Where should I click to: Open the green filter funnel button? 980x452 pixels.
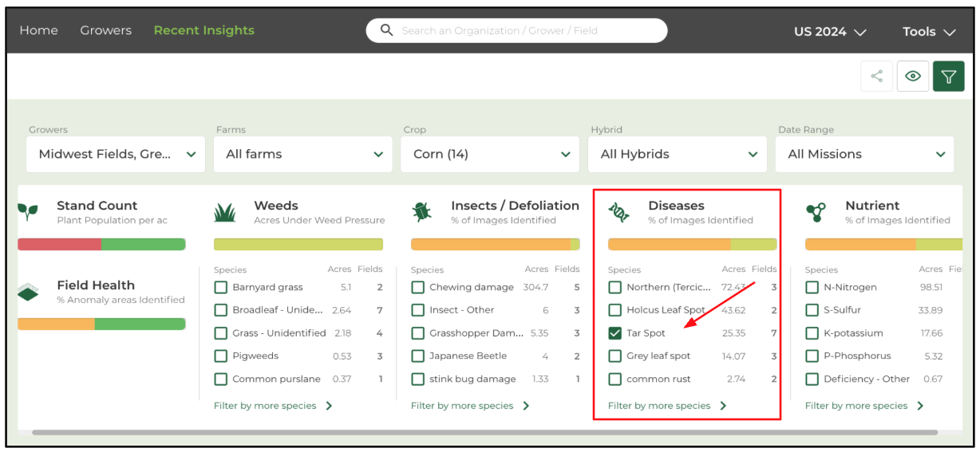point(949,77)
